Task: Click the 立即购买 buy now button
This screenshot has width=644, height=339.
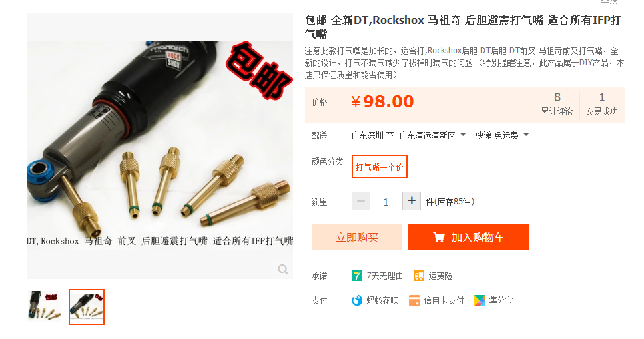Action: pos(356,237)
